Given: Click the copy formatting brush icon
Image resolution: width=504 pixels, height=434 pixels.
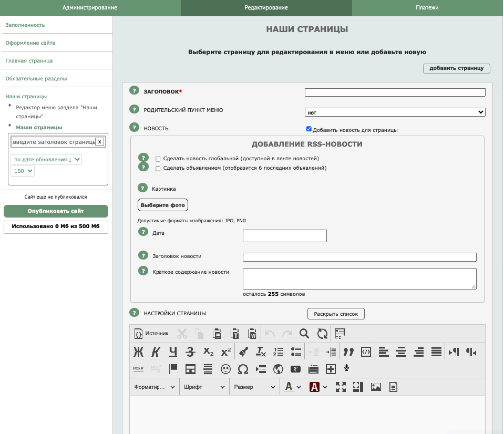Looking at the screenshot, I should pyautogui.click(x=243, y=352).
